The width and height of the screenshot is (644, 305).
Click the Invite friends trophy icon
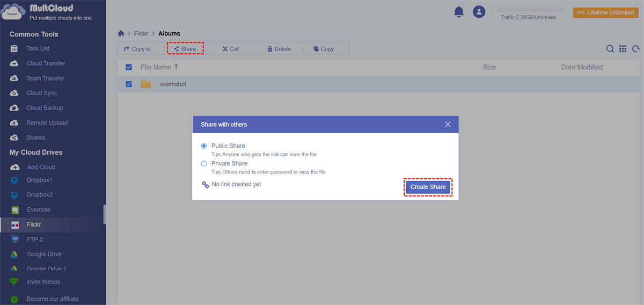point(14,282)
